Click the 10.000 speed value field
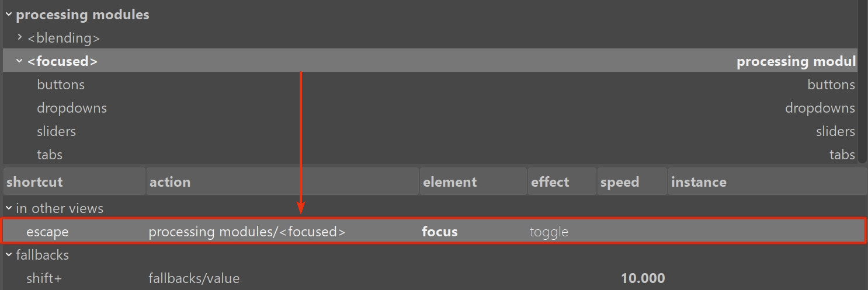The image size is (868, 290). point(643,278)
